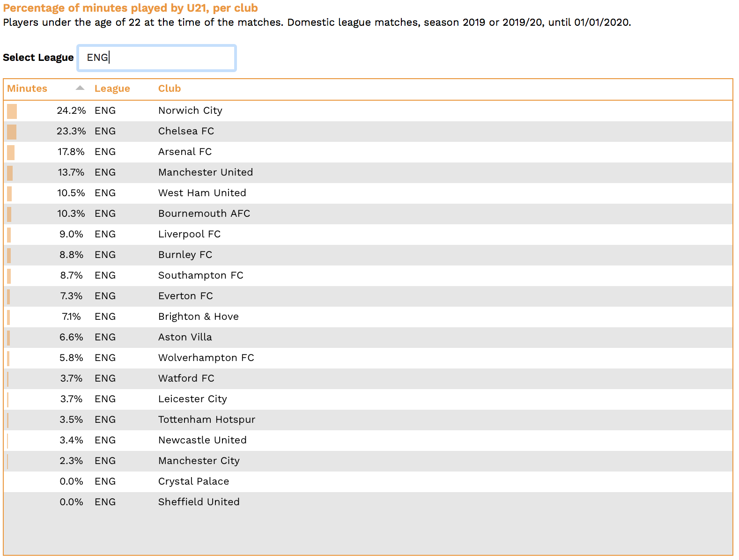Click the Select League input field

156,58
